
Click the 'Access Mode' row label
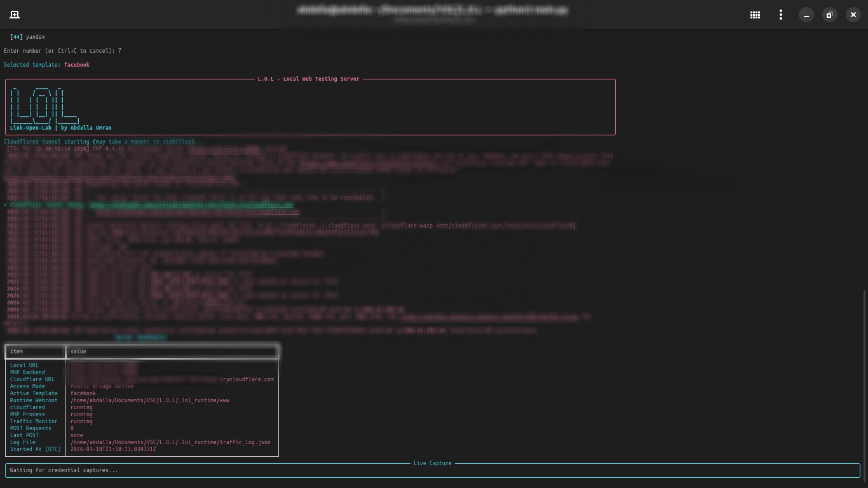27,386
